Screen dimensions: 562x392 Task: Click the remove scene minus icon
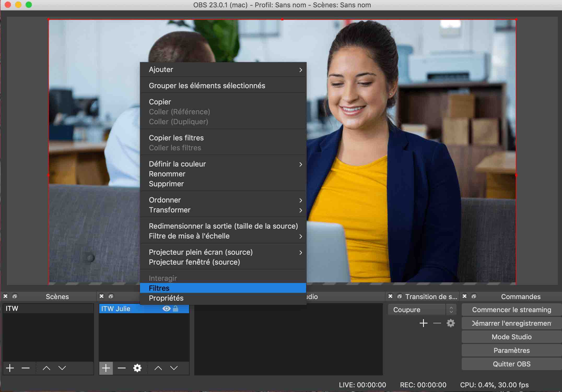pyautogui.click(x=26, y=368)
